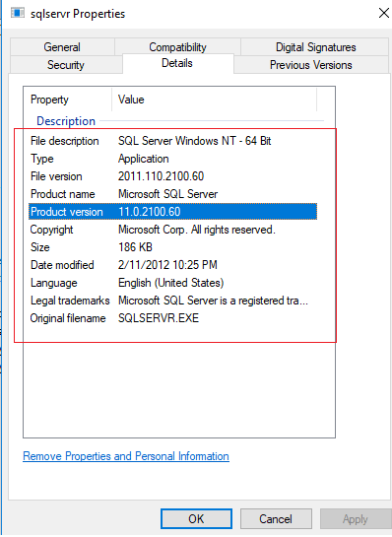Click the value SQLSERVR.EXE
This screenshot has width=392, height=537.
tap(159, 318)
